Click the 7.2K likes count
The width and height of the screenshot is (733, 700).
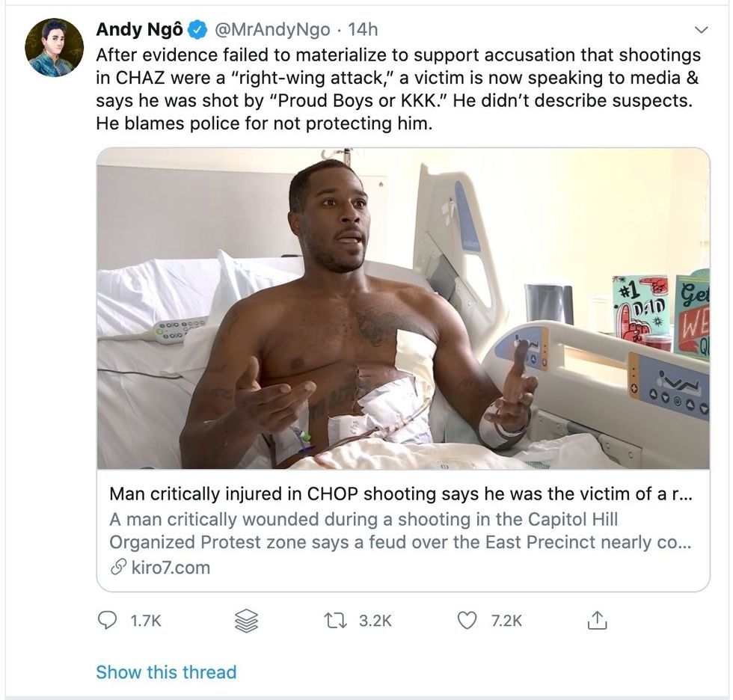tap(506, 620)
